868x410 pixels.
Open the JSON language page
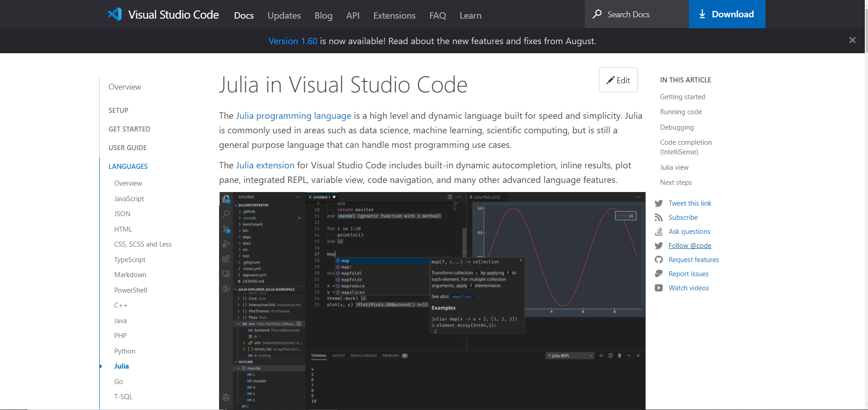click(x=122, y=214)
